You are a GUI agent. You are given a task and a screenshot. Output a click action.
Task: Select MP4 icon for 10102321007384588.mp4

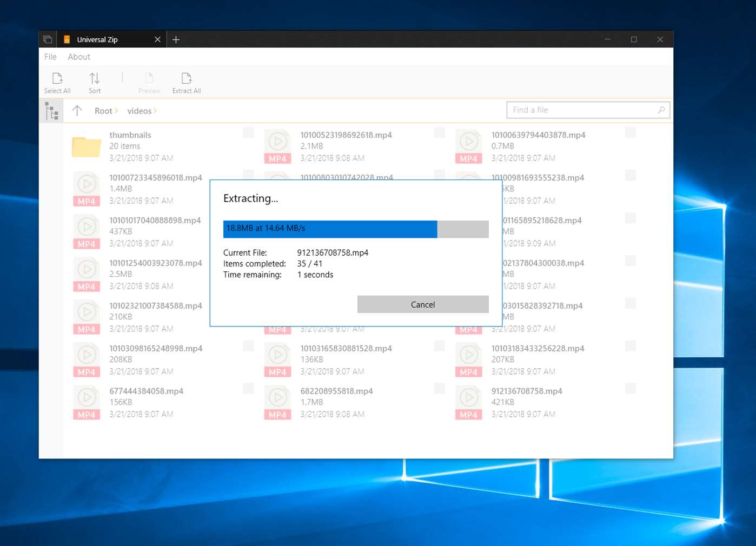coord(87,317)
